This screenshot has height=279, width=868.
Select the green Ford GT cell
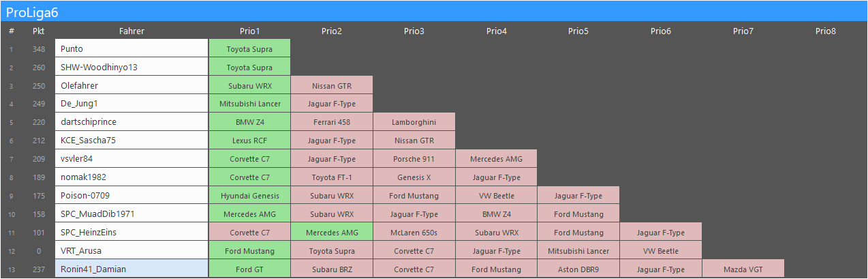point(249,269)
